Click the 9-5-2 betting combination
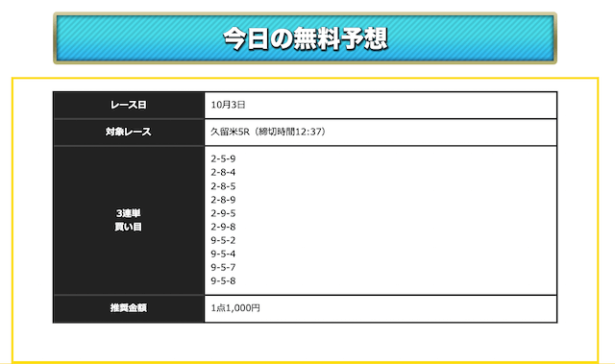 [x=223, y=240]
